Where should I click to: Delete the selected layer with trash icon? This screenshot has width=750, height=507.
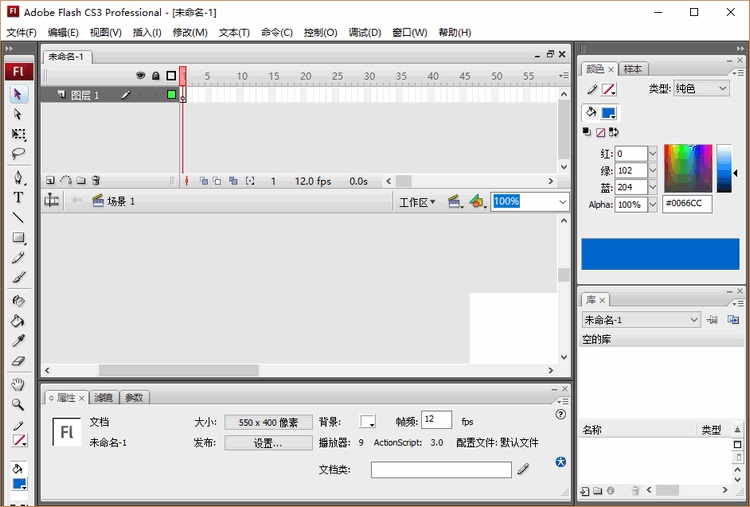96,180
